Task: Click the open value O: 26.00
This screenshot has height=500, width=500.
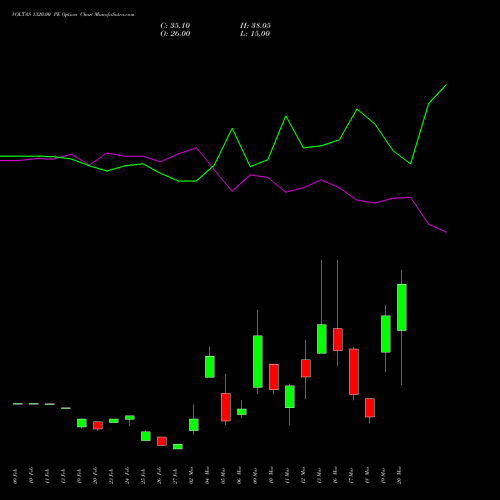Action: pyautogui.click(x=175, y=34)
